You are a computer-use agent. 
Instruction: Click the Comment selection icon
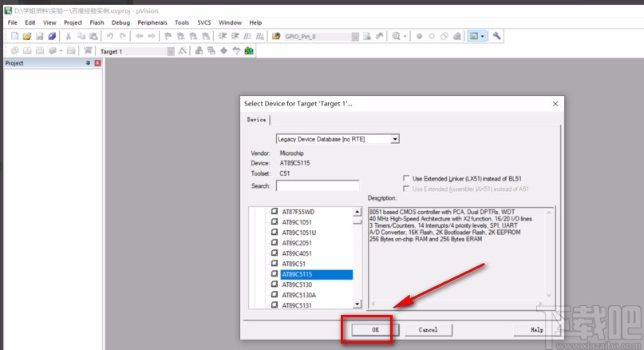point(247,36)
